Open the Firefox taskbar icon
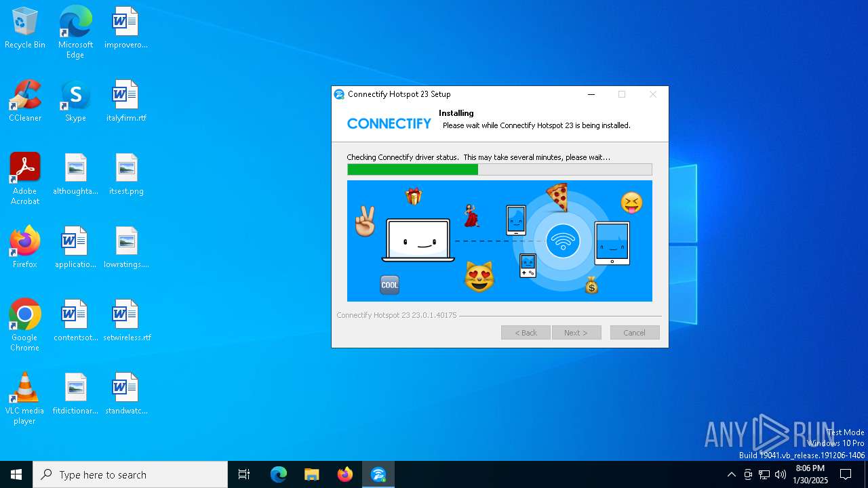 [x=345, y=474]
